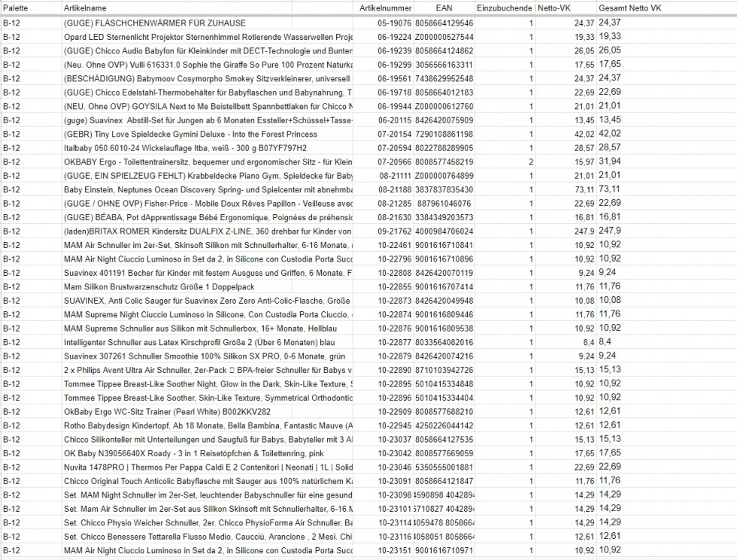Select the EAN column header
This screenshot has height=560, width=737.
[x=444, y=8]
